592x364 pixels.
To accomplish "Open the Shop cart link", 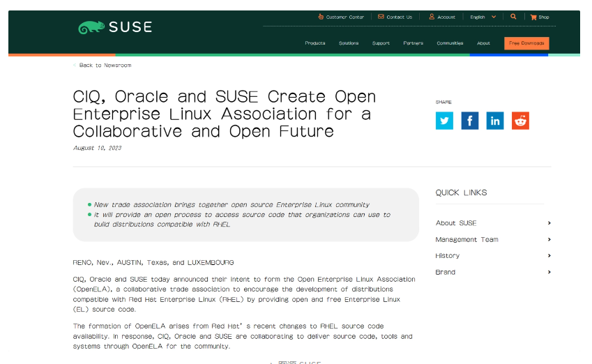I will (x=540, y=17).
